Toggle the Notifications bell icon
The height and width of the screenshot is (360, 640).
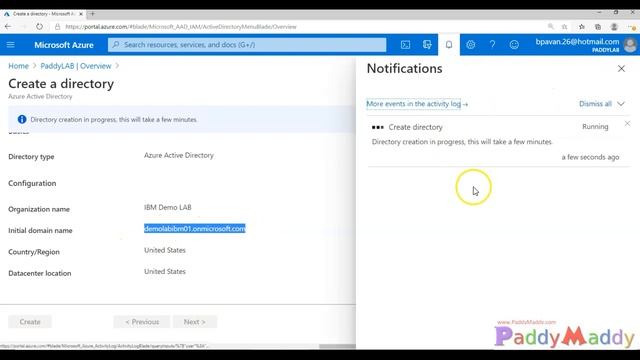[449, 45]
